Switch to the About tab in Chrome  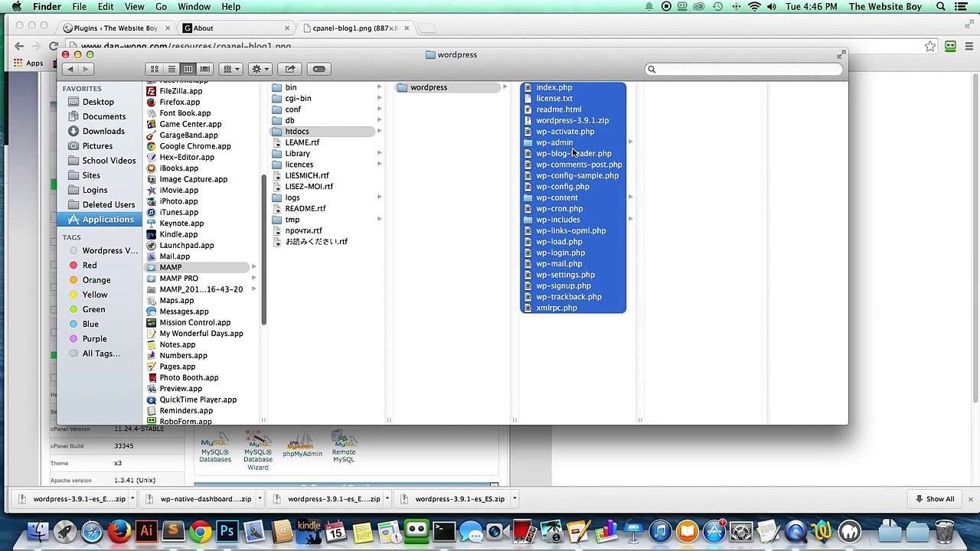pyautogui.click(x=234, y=28)
